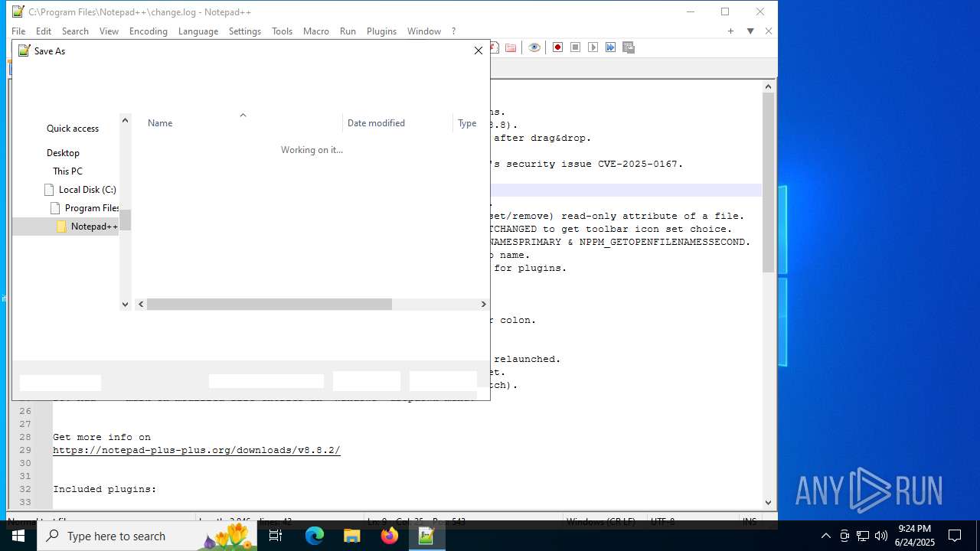Launch Microsoft Edge from taskbar
This screenshot has width=980, height=551.
[315, 536]
